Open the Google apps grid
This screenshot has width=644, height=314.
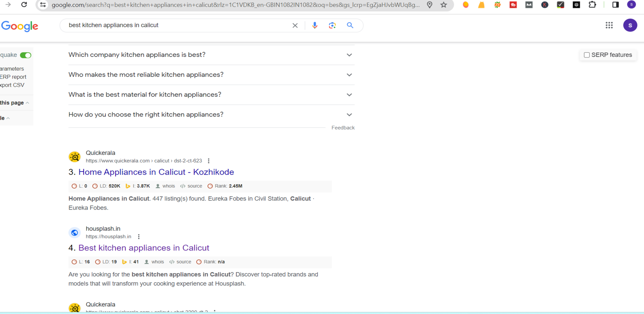point(609,25)
